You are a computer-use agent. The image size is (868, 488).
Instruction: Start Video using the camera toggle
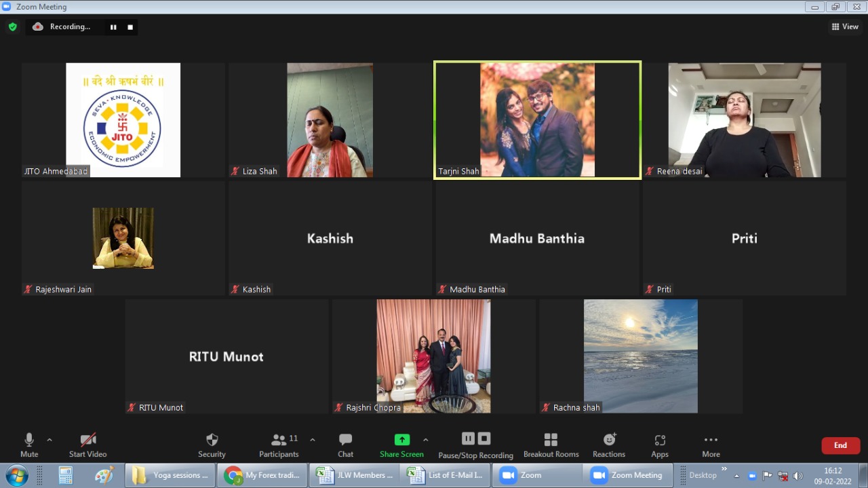[x=87, y=445]
